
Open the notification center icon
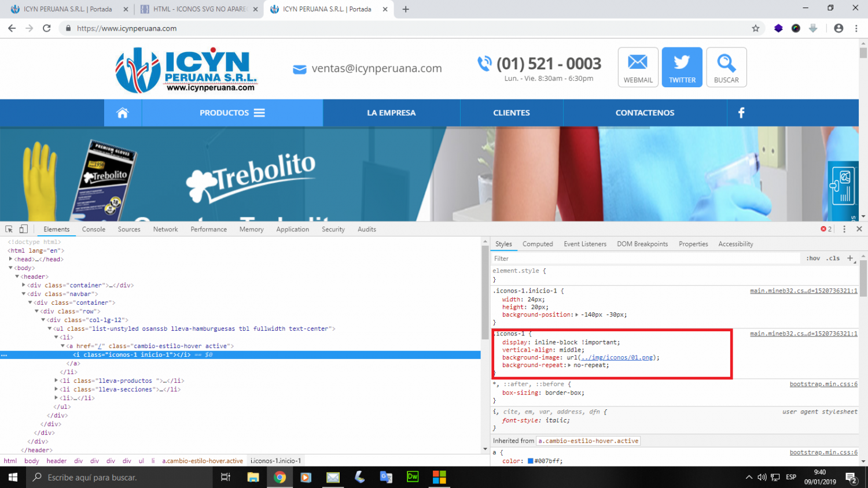click(x=851, y=477)
